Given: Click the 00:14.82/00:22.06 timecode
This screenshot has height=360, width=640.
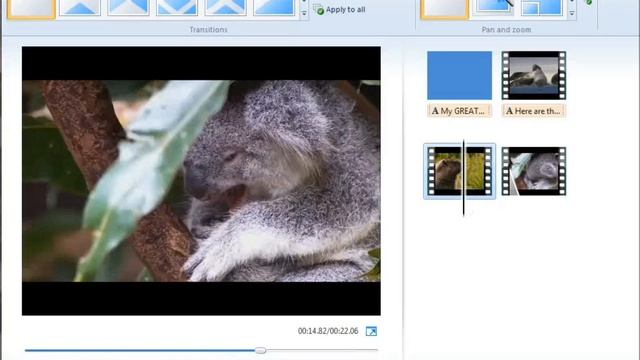Looking at the screenshot, I should [x=328, y=331].
